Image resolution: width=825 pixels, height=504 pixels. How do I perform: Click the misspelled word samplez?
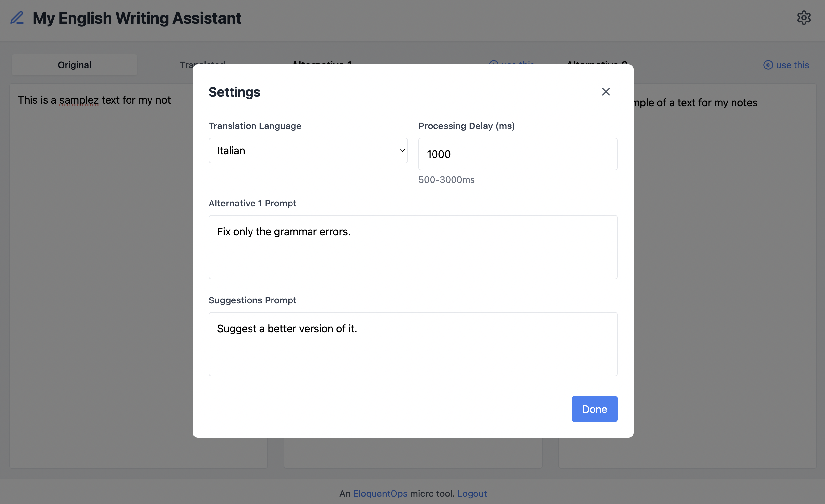[79, 100]
